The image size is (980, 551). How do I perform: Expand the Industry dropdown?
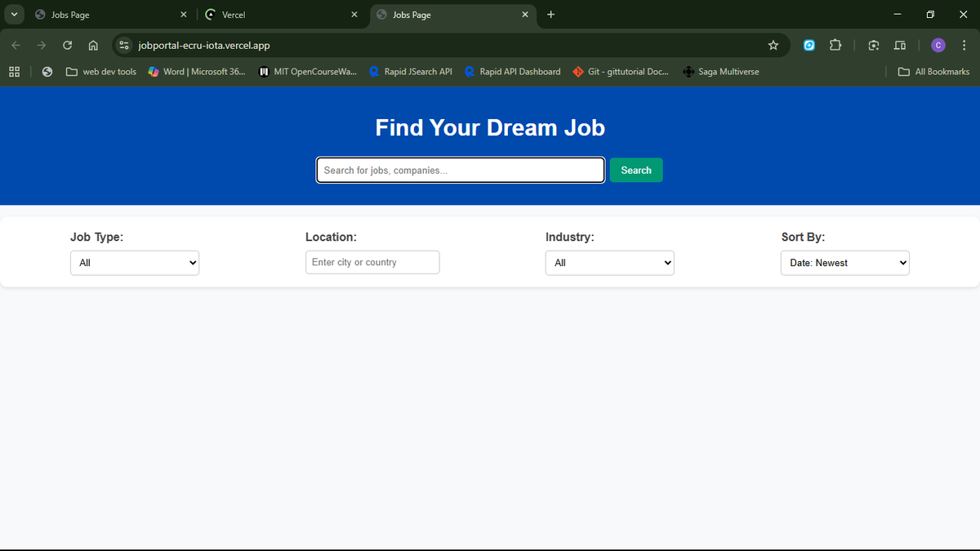(x=610, y=263)
